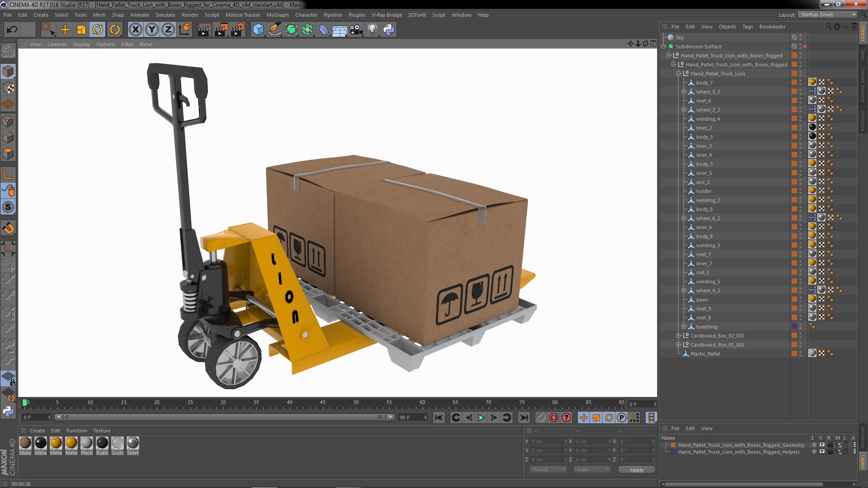
Task: Select the Steel material swatch
Action: click(133, 446)
